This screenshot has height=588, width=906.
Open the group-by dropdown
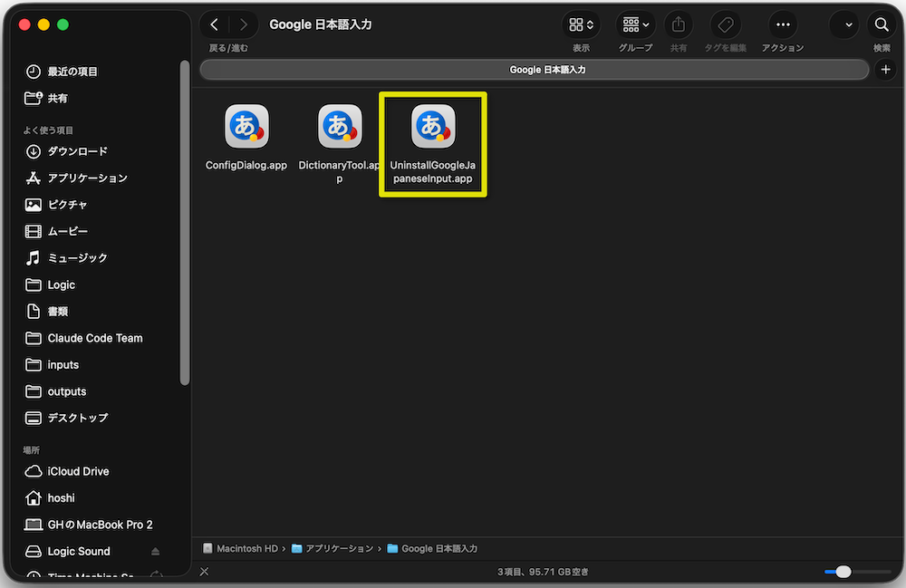(636, 24)
